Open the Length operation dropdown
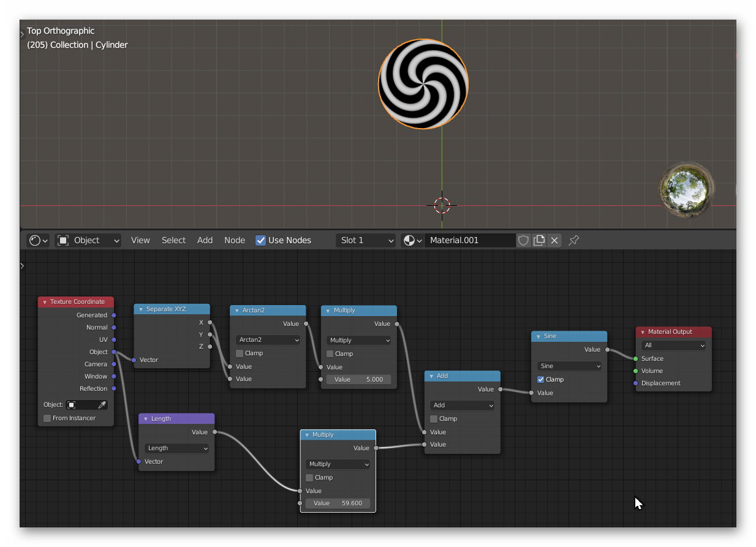This screenshot has height=547, width=756. tap(176, 448)
